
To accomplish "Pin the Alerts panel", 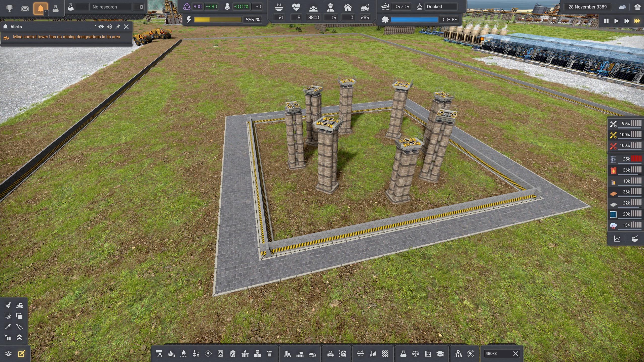I will 118,27.
